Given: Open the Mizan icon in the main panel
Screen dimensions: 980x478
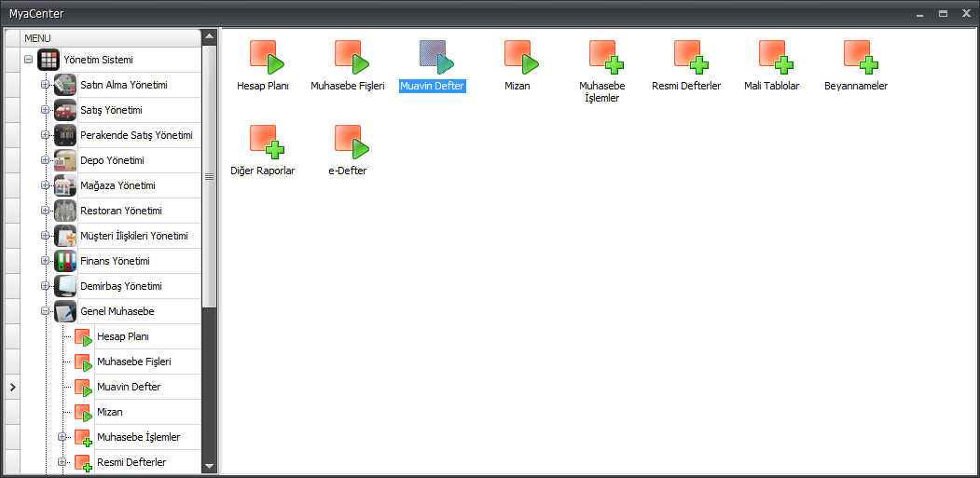Looking at the screenshot, I should tap(521, 57).
